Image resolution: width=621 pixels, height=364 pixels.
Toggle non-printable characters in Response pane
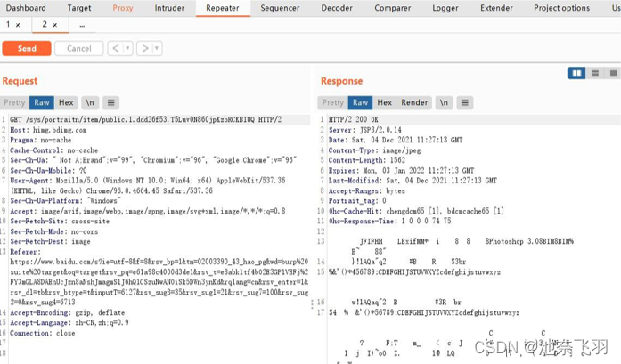(x=444, y=103)
